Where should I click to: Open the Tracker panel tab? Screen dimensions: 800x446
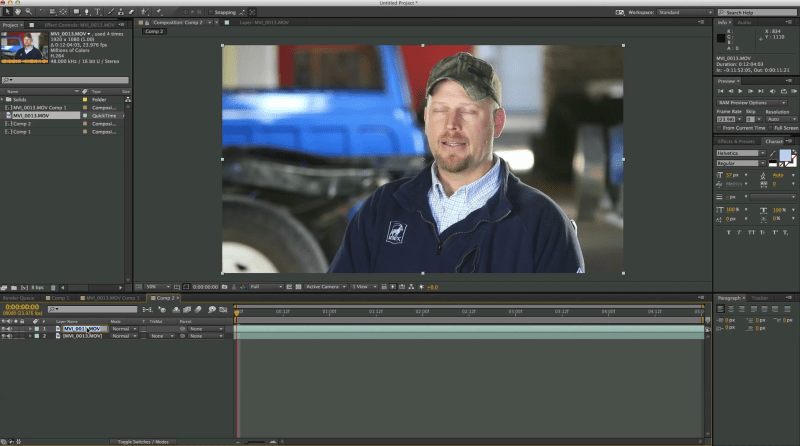[759, 298]
